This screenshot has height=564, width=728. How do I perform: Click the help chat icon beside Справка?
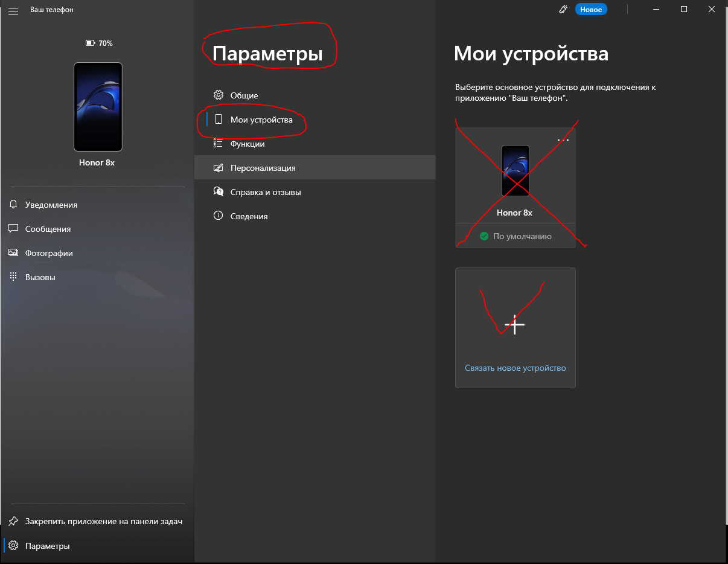[x=219, y=192]
